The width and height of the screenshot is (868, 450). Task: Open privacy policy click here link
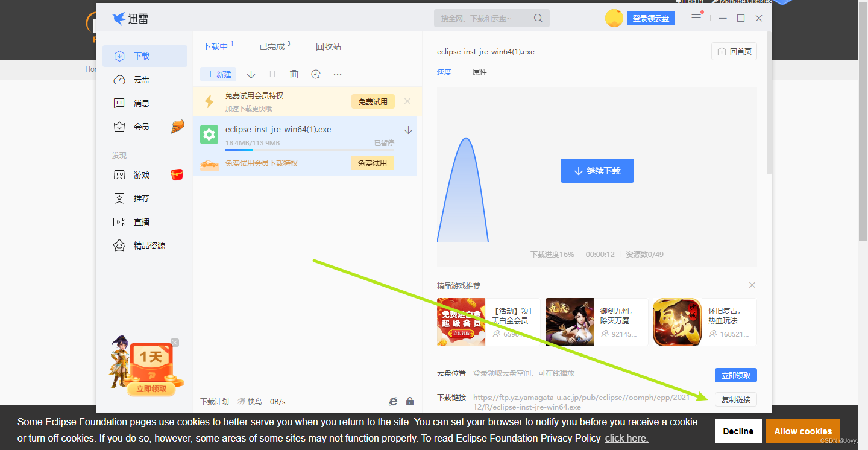[626, 439]
